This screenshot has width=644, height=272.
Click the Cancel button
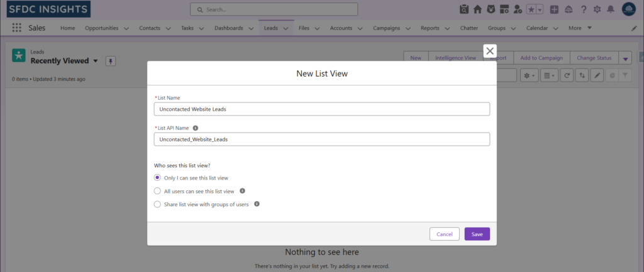(444, 234)
